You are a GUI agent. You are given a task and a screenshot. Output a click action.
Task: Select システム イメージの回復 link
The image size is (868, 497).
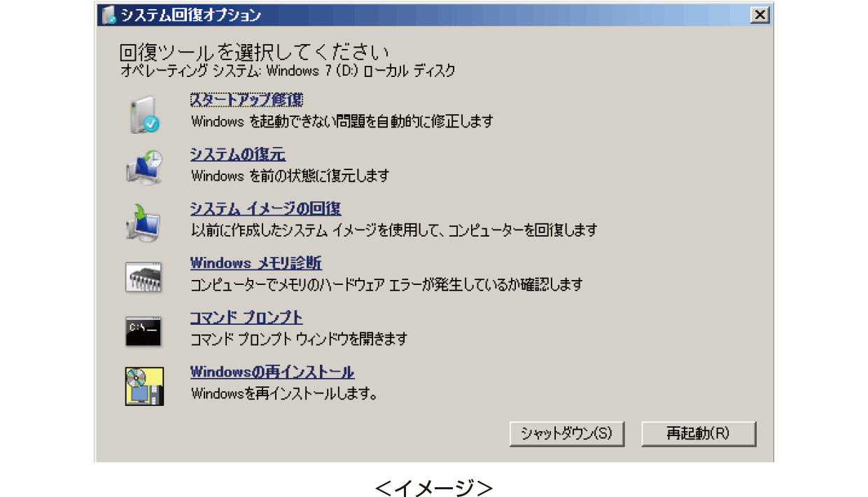click(x=265, y=209)
